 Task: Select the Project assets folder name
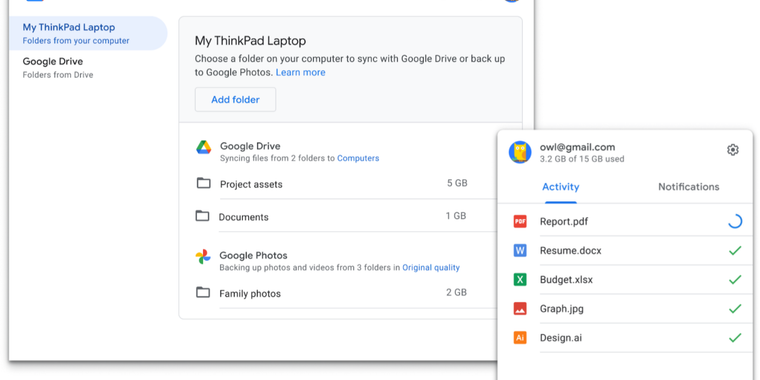(x=251, y=184)
